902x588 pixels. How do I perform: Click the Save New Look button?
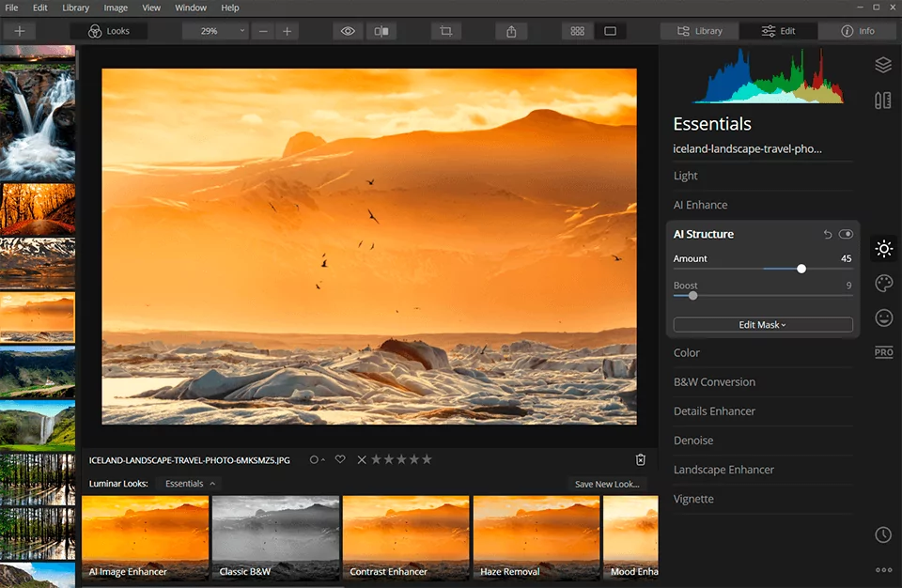coord(607,484)
